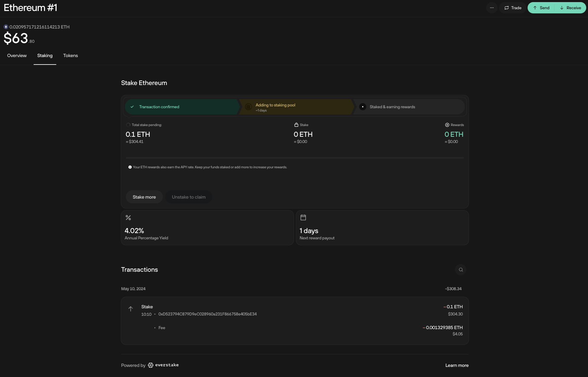Screen dimensions: 588x377
Task: Click the Stake lock icon
Action: click(x=296, y=125)
